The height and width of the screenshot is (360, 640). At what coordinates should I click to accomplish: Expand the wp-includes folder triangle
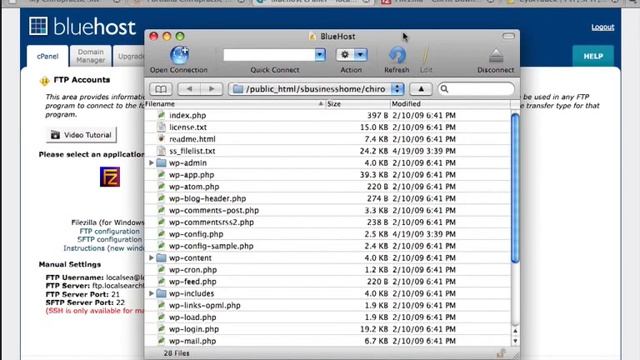point(151,293)
